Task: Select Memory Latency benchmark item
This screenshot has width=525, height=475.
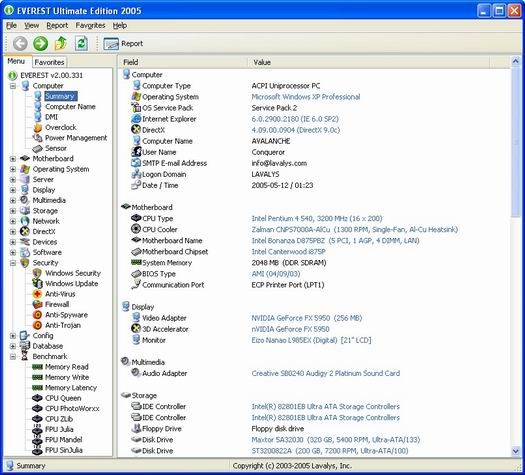Action: tap(71, 388)
